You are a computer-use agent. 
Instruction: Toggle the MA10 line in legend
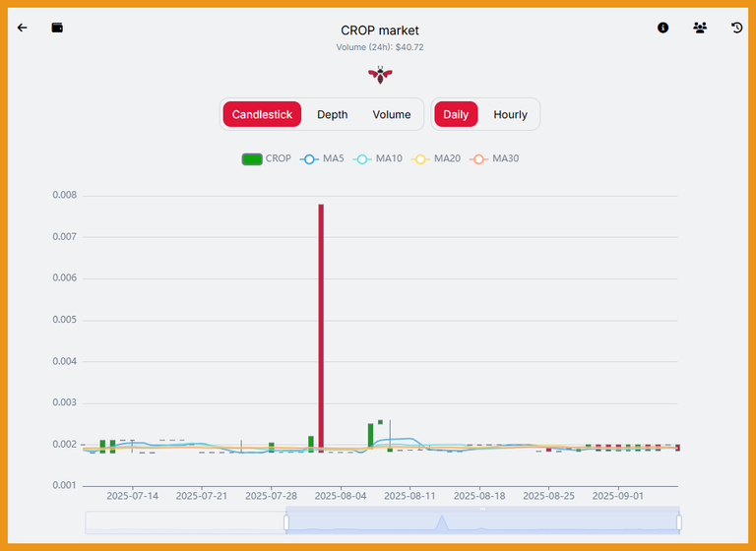[x=377, y=158]
